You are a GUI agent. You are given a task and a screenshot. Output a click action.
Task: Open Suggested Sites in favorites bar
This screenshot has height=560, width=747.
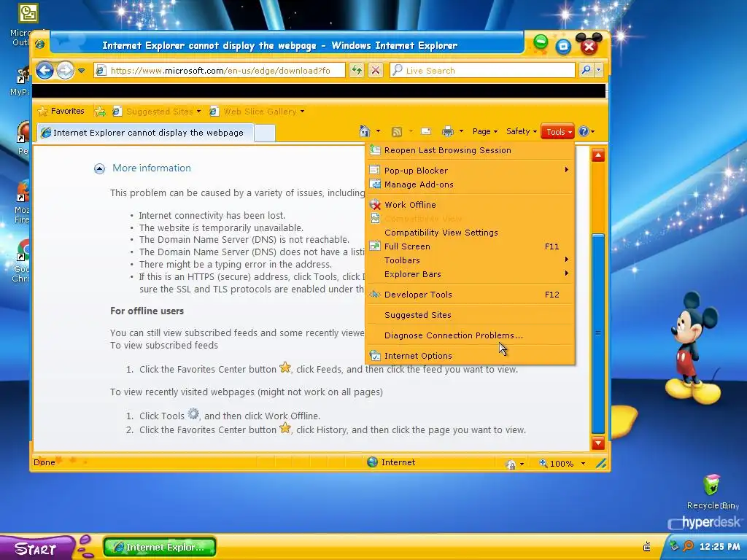156,112
